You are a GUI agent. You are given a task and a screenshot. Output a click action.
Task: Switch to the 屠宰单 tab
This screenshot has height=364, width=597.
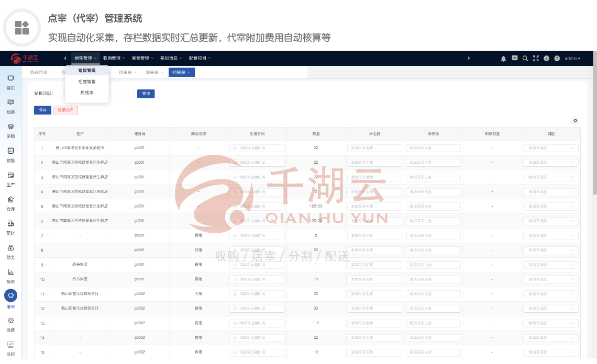point(152,73)
